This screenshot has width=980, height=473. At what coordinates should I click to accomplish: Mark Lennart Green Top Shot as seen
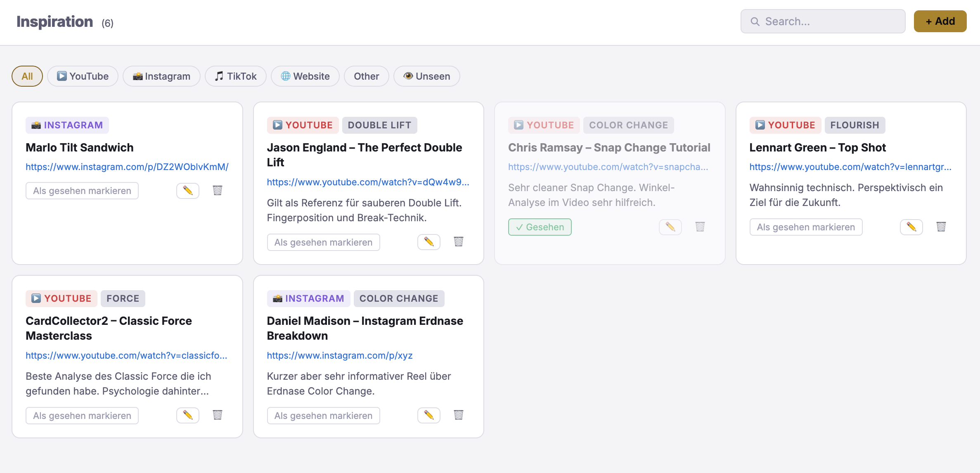point(806,227)
